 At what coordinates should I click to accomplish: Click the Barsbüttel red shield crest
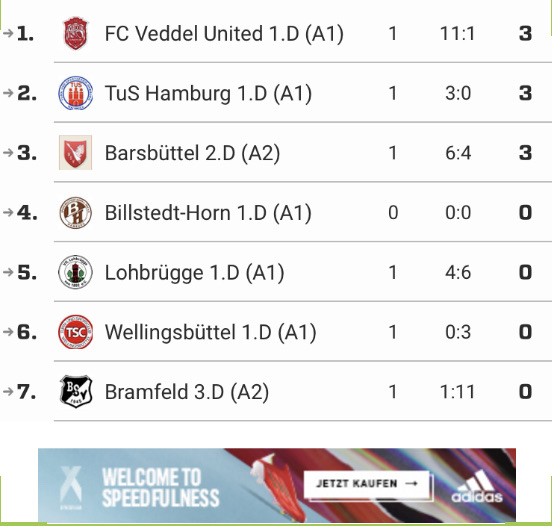click(x=75, y=152)
